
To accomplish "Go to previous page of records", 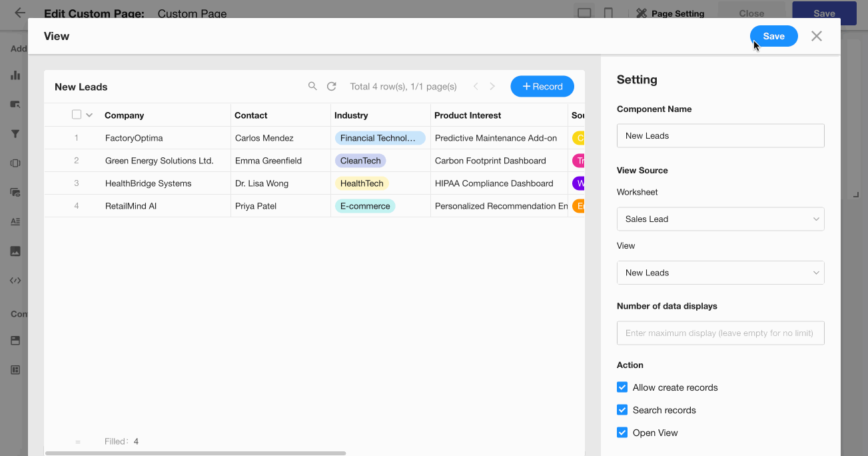I will 476,87.
